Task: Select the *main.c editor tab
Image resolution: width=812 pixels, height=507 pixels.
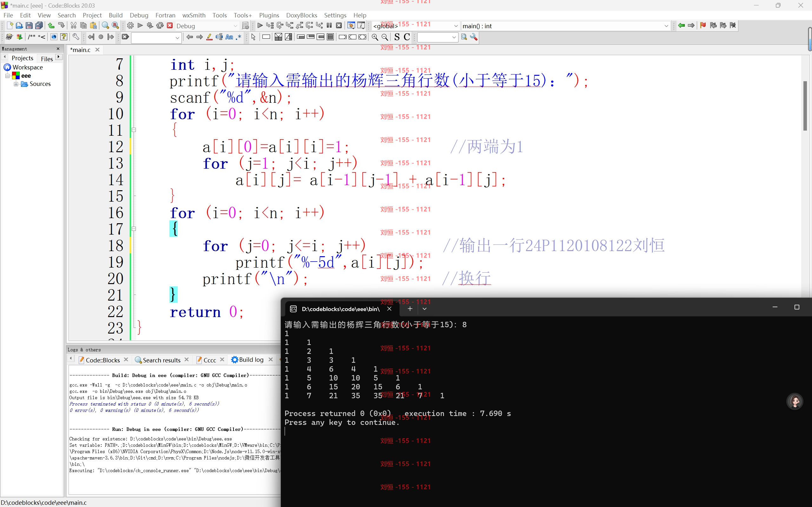Action: click(x=81, y=50)
